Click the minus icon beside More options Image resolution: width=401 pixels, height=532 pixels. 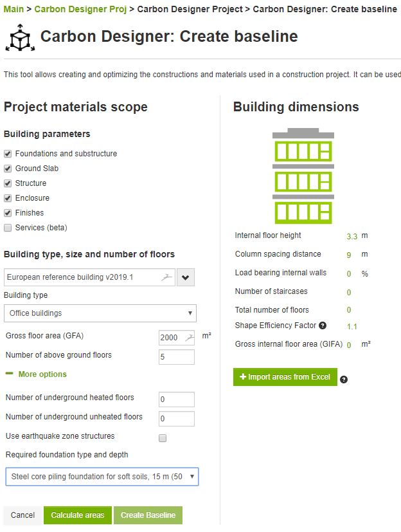(x=10, y=374)
